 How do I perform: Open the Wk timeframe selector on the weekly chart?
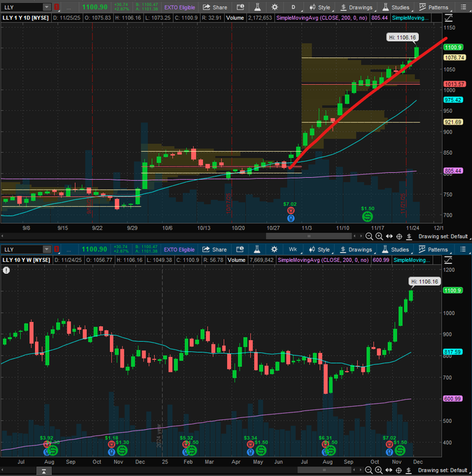[x=293, y=249]
